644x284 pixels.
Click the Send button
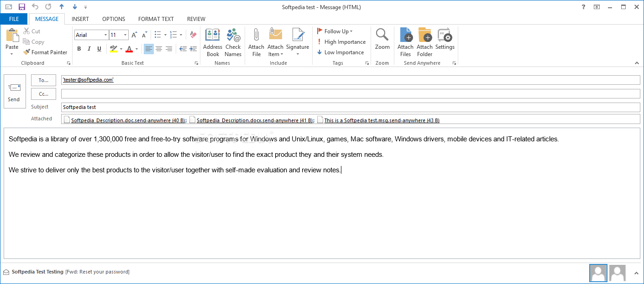(15, 92)
